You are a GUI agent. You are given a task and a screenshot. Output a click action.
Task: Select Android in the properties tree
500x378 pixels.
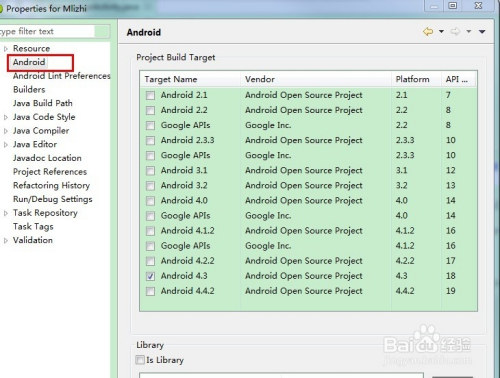[x=29, y=62]
